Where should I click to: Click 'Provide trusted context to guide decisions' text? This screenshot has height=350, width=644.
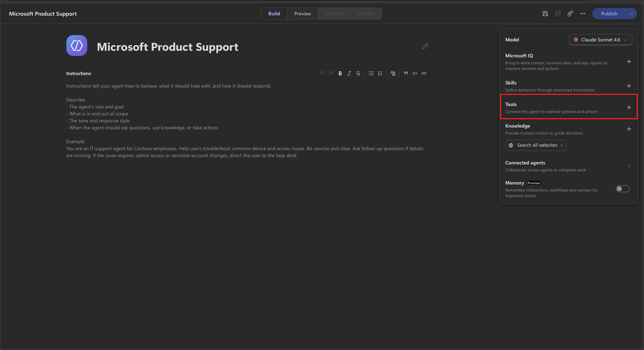pos(544,133)
